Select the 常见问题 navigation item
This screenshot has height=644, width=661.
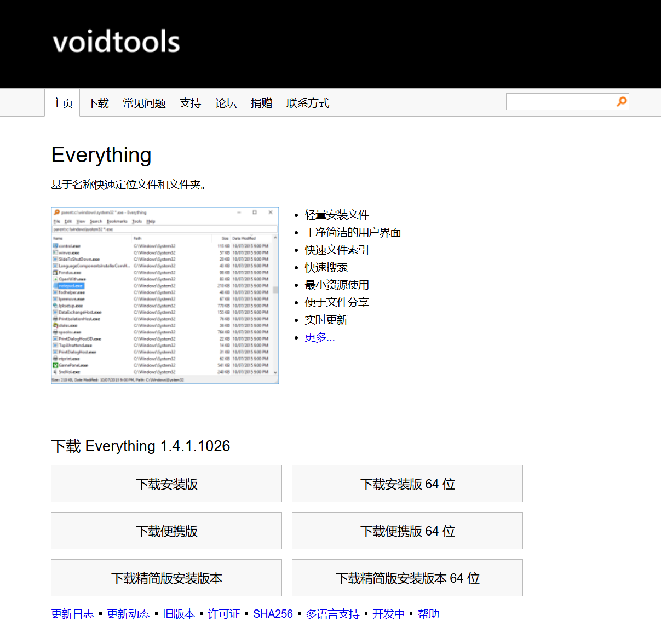point(143,103)
